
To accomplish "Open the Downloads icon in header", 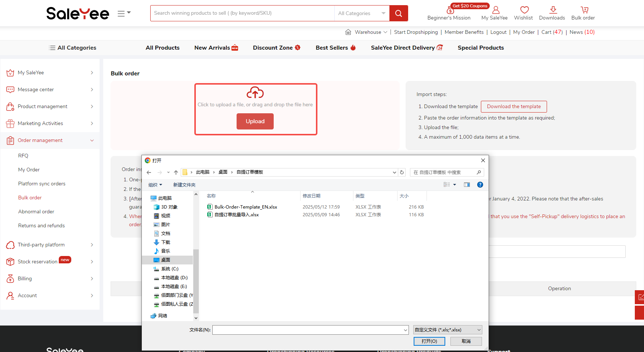I will [x=553, y=10].
